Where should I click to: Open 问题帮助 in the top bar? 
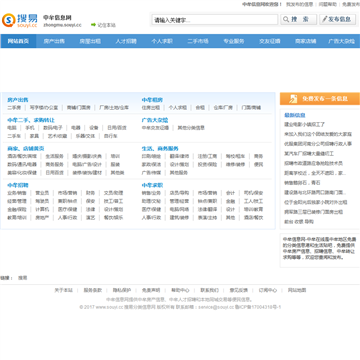tap(328, 4)
